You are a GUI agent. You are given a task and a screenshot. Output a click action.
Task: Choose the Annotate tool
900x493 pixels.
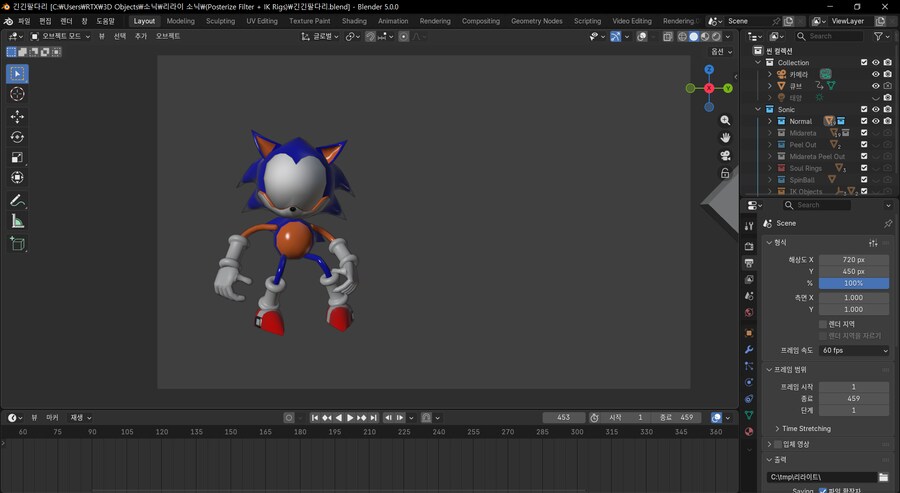pyautogui.click(x=17, y=200)
